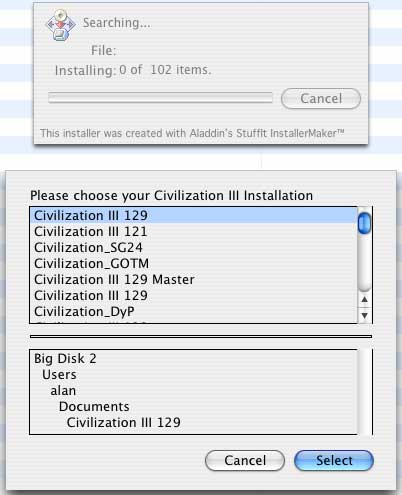The height and width of the screenshot is (495, 402).
Task: Click the installation progress bar
Action: coord(160,98)
